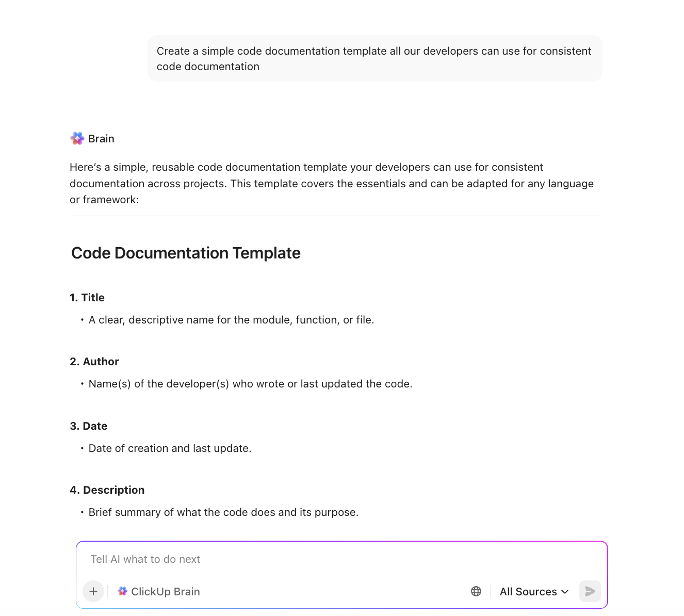Viewport: 684px width, 616px height.
Task: Click the Code Documentation Template heading
Action: pos(186,253)
